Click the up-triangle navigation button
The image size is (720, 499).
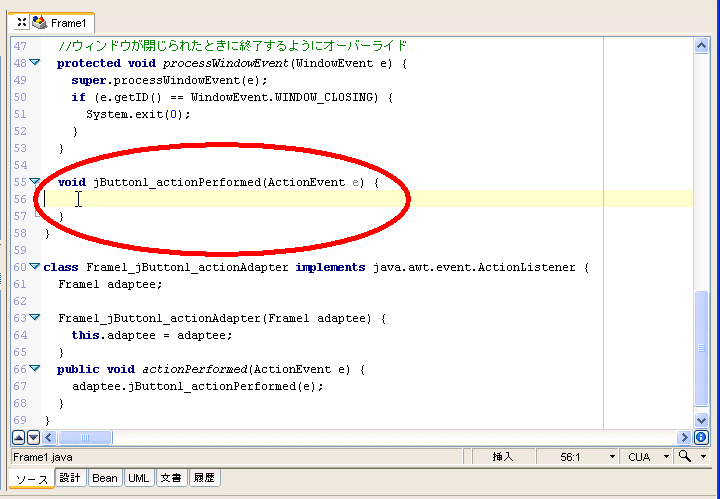click(x=18, y=437)
